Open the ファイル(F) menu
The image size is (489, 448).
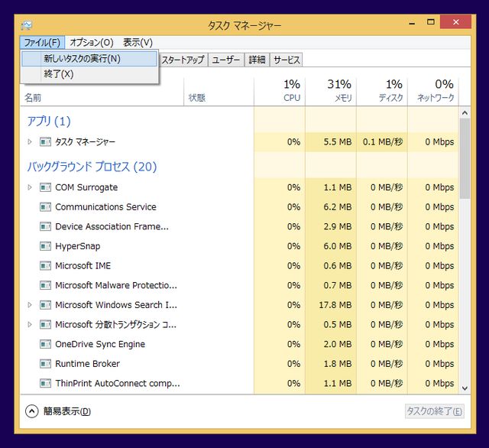(42, 42)
